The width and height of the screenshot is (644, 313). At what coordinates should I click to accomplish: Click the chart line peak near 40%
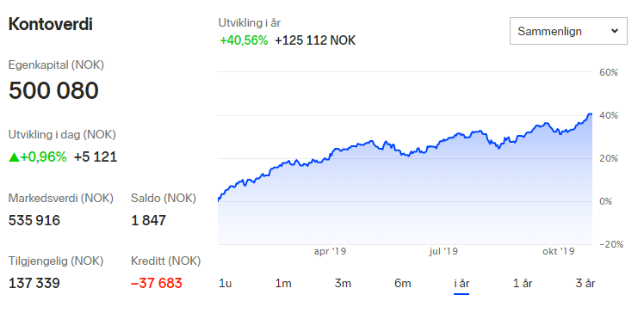[590, 114]
